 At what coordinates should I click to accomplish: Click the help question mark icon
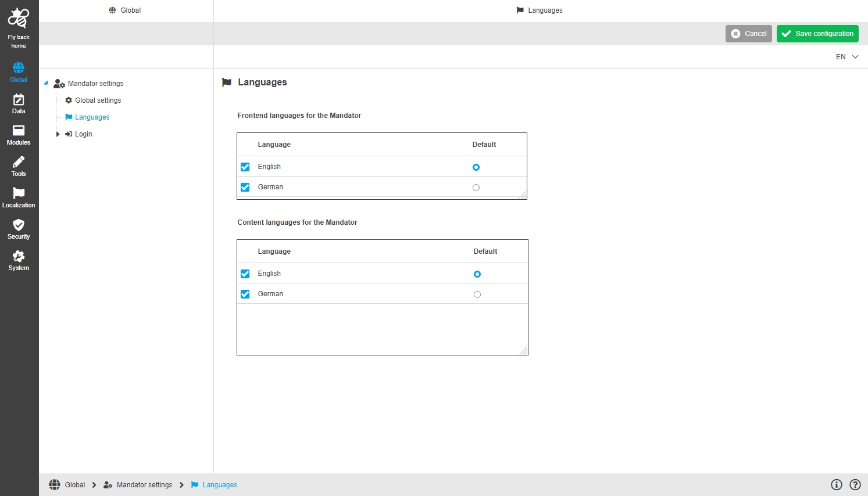[855, 485]
